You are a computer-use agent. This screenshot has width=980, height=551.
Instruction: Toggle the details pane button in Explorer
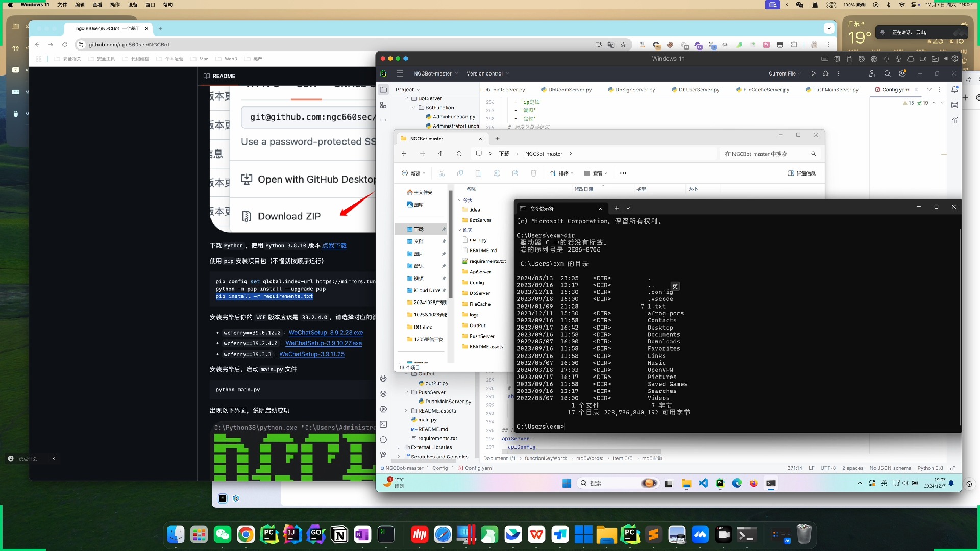click(x=801, y=173)
